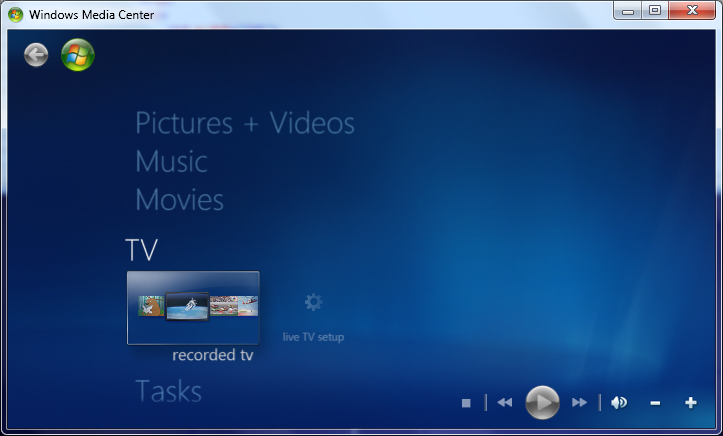Select the Music menu item
This screenshot has width=723, height=436.
(172, 161)
